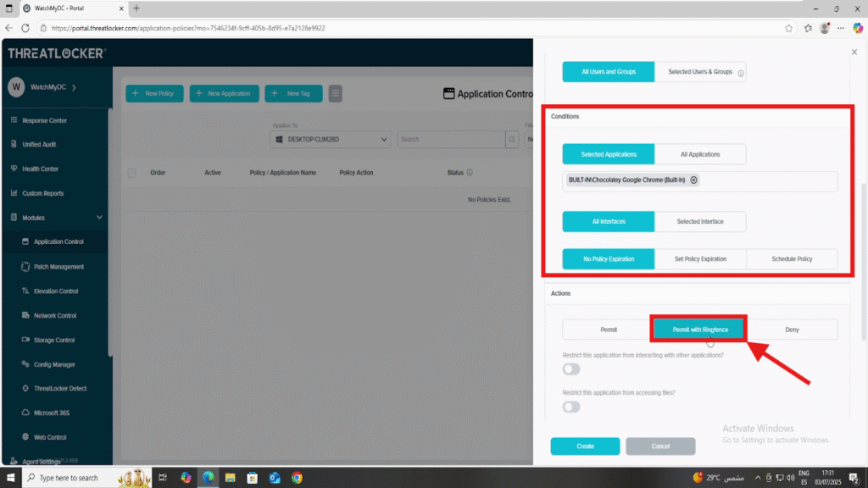Choose Permit with Ringfence action

[x=700, y=330]
